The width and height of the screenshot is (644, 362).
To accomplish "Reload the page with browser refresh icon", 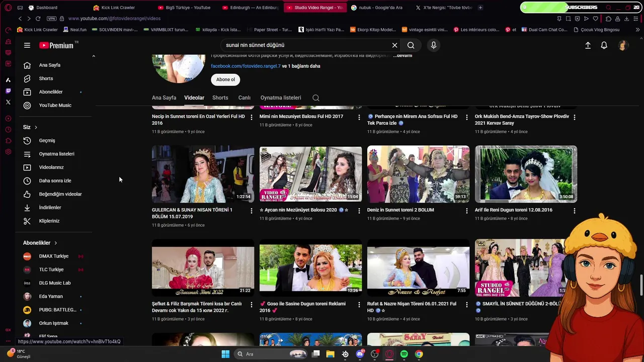I will [x=38, y=19].
